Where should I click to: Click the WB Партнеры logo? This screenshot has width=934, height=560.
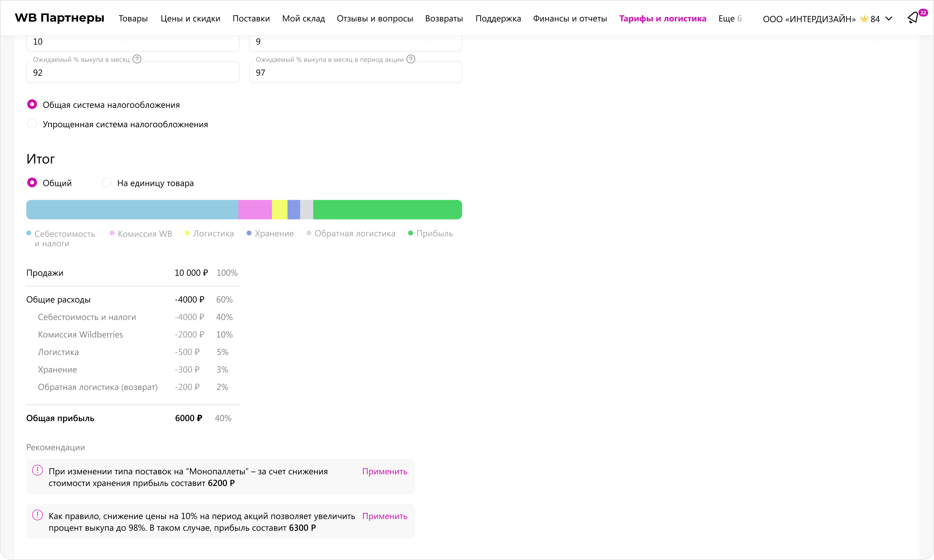(x=59, y=18)
